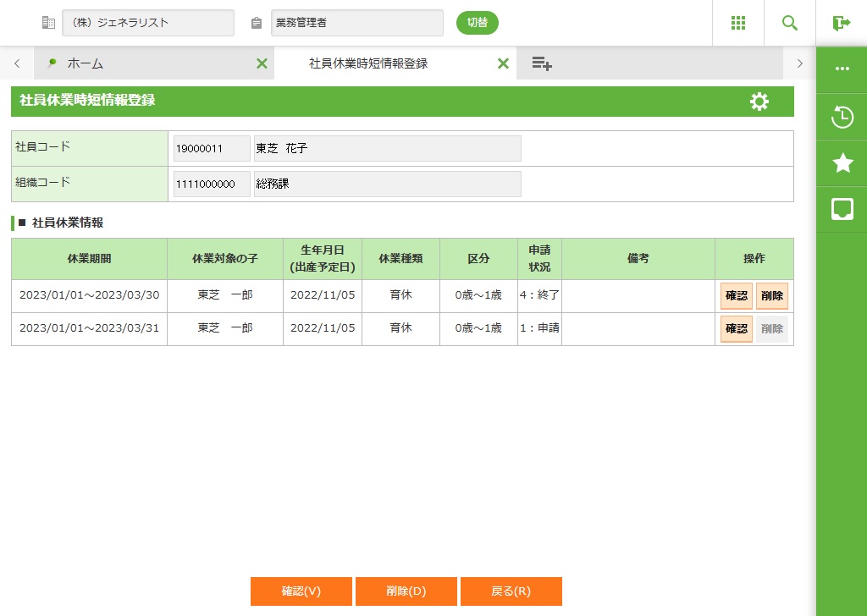Close the 社員休業時短情報登録 tab
The image size is (867, 616).
click(x=503, y=63)
